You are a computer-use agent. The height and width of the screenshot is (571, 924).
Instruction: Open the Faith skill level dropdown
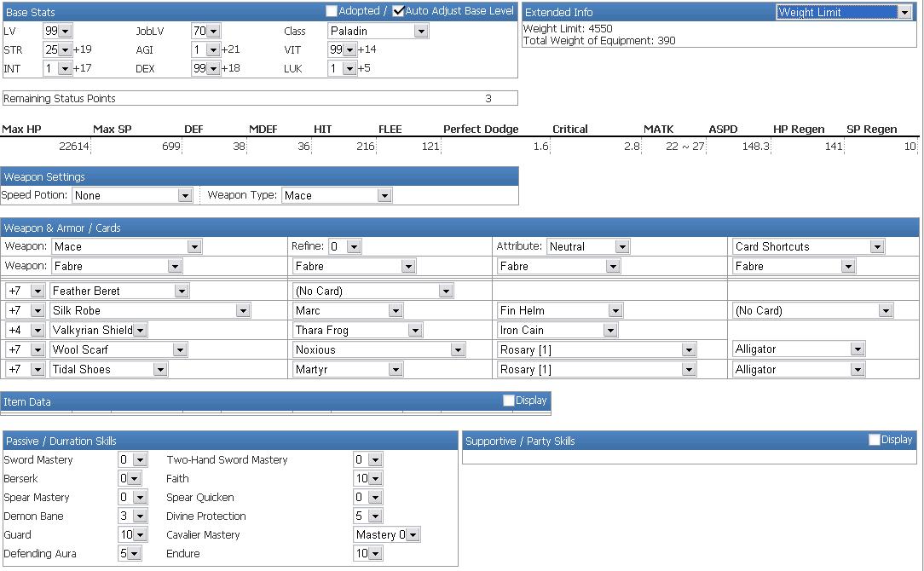(367, 478)
